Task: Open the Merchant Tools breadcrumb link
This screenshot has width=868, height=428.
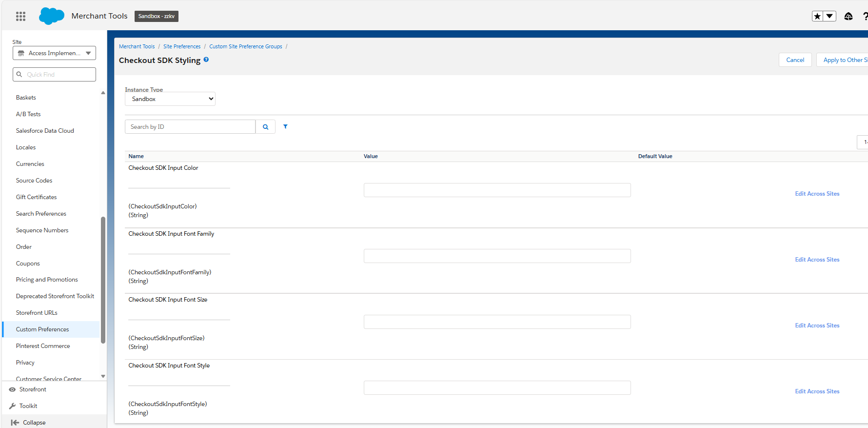Action: 137,46
